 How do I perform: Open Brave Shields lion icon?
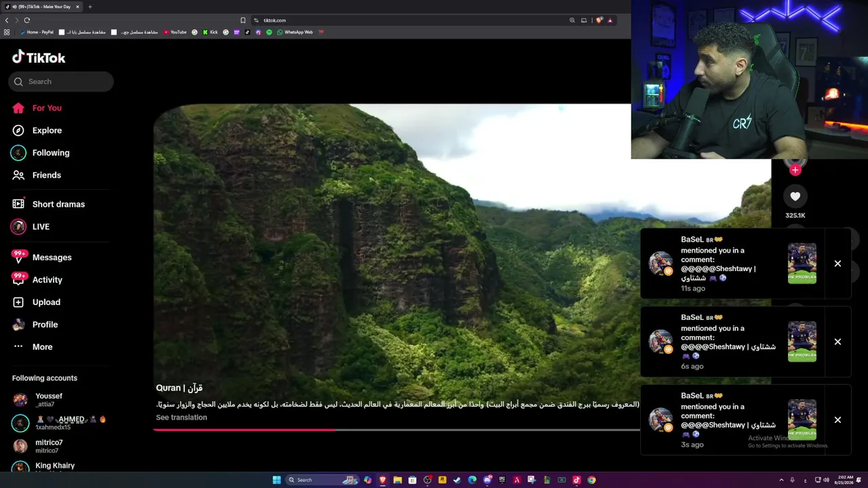coord(599,20)
